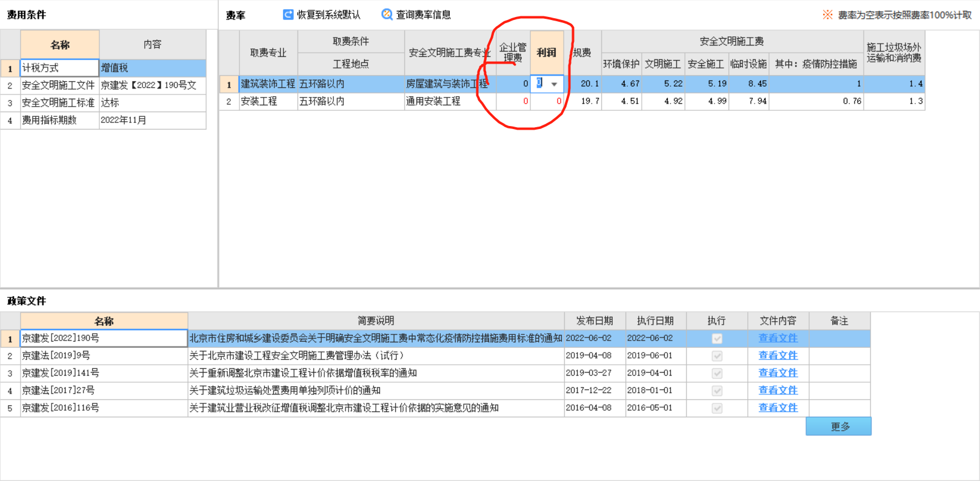Select the 费用指标期数 row name

[59, 121]
